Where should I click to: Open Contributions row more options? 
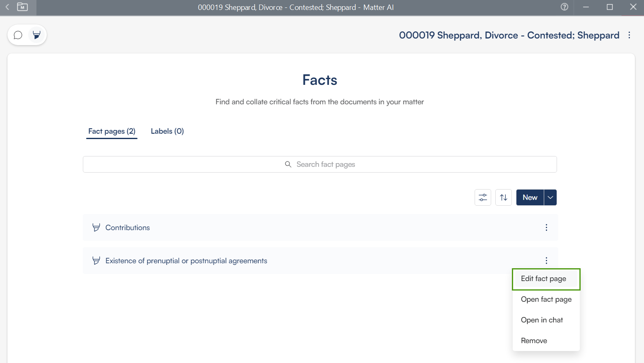(546, 228)
